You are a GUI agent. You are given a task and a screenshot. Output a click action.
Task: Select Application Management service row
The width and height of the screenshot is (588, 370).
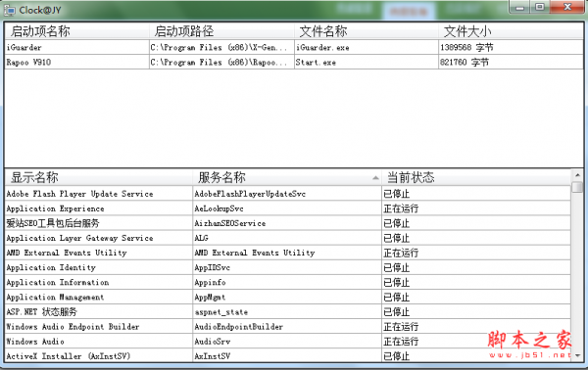pyautogui.click(x=287, y=297)
